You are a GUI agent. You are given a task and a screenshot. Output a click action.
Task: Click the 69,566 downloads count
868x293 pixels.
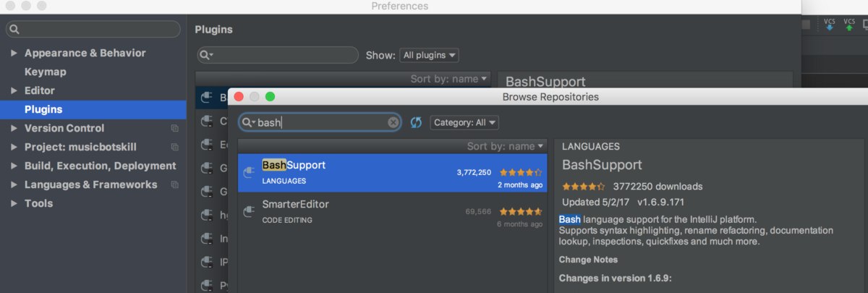tap(478, 211)
